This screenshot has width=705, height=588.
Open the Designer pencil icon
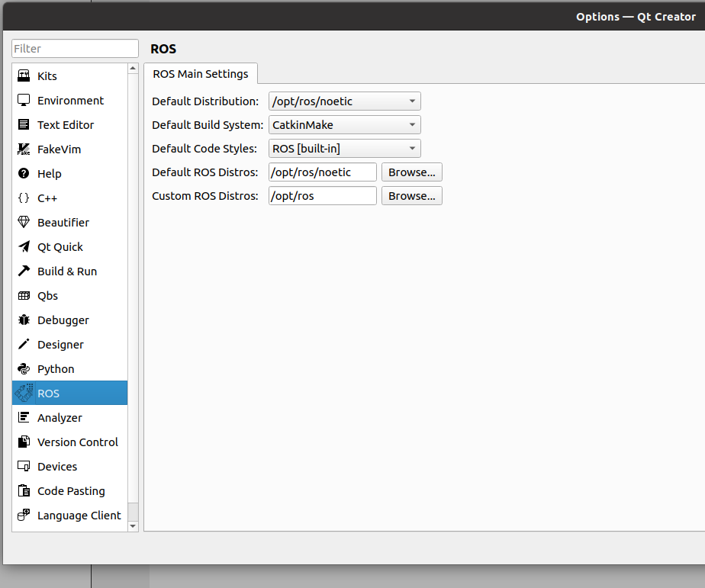(x=24, y=344)
